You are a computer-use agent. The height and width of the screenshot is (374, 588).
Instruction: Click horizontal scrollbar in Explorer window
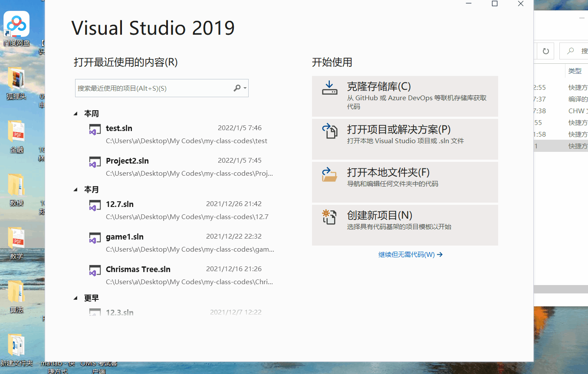561,289
